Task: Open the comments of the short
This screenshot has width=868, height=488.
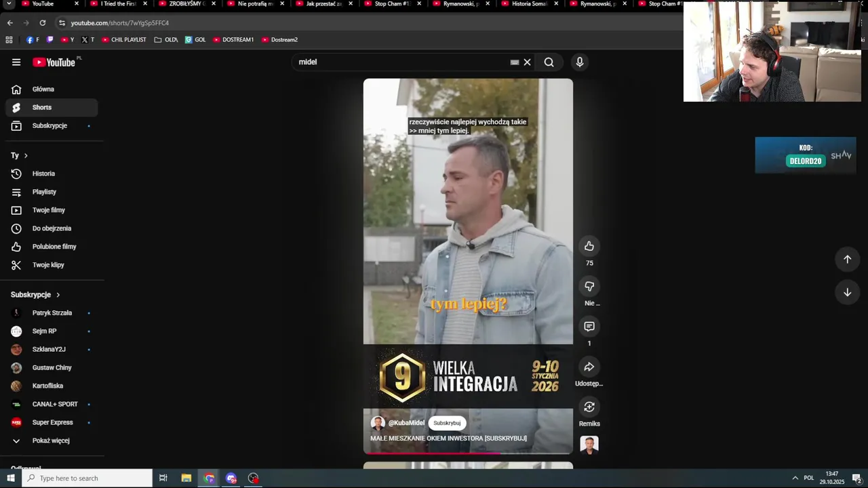Action: coord(589,327)
